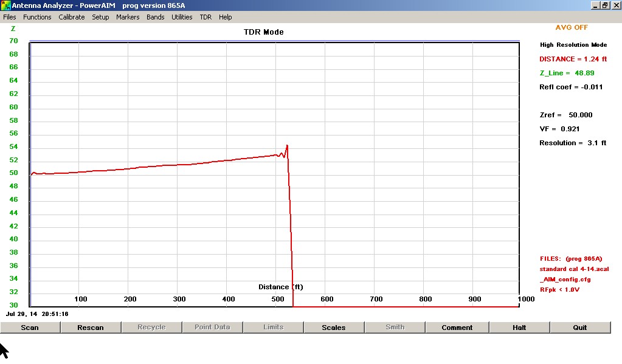Click the PowerAIM title bar app icon
Viewport: 622px width, 364px height.
5,5
